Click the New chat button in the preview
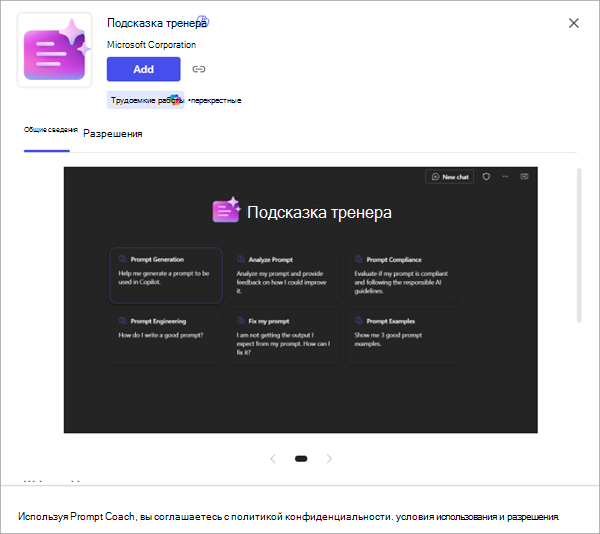This screenshot has height=534, width=600. (450, 177)
